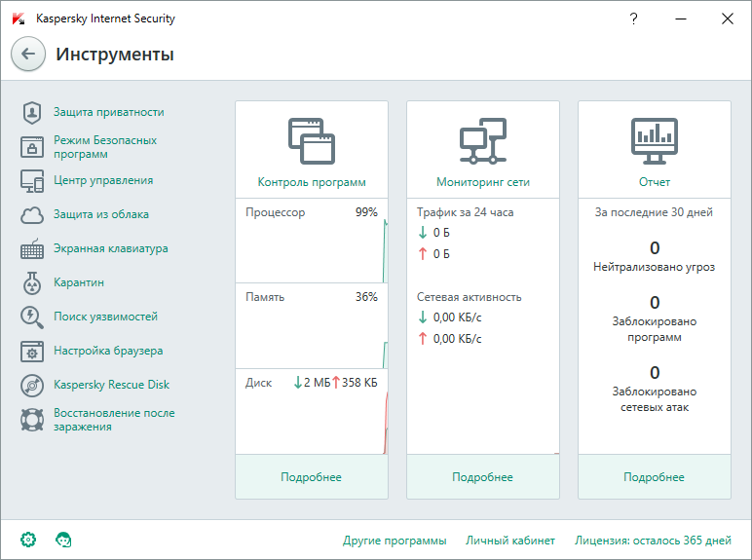Viewport: 752px width, 560px height.
Task: Click the Инструменты page heading
Action: tap(115, 55)
